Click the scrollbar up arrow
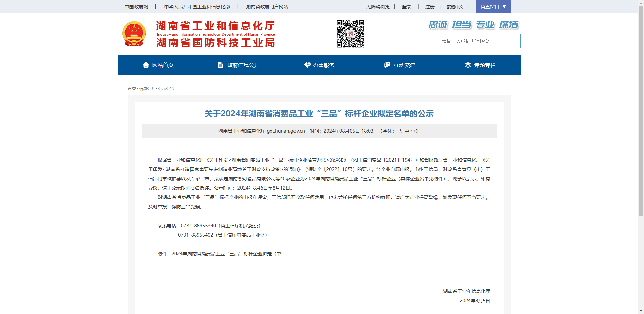Viewport: 644px width, 314px height. point(641,3)
